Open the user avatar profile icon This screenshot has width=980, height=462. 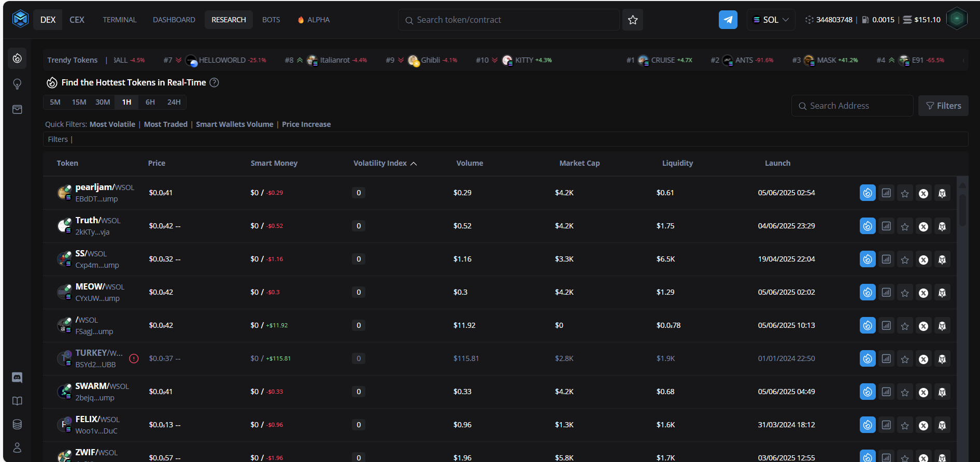click(x=957, y=19)
